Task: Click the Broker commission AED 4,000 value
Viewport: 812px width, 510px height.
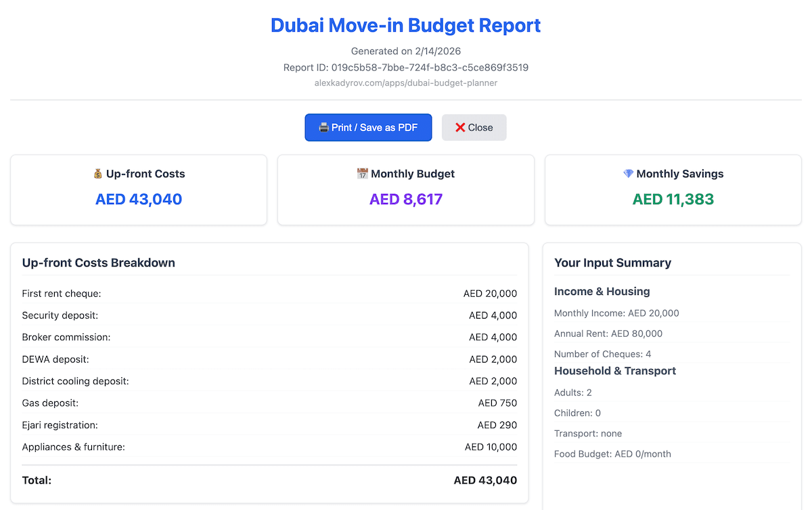Action: pyautogui.click(x=493, y=337)
